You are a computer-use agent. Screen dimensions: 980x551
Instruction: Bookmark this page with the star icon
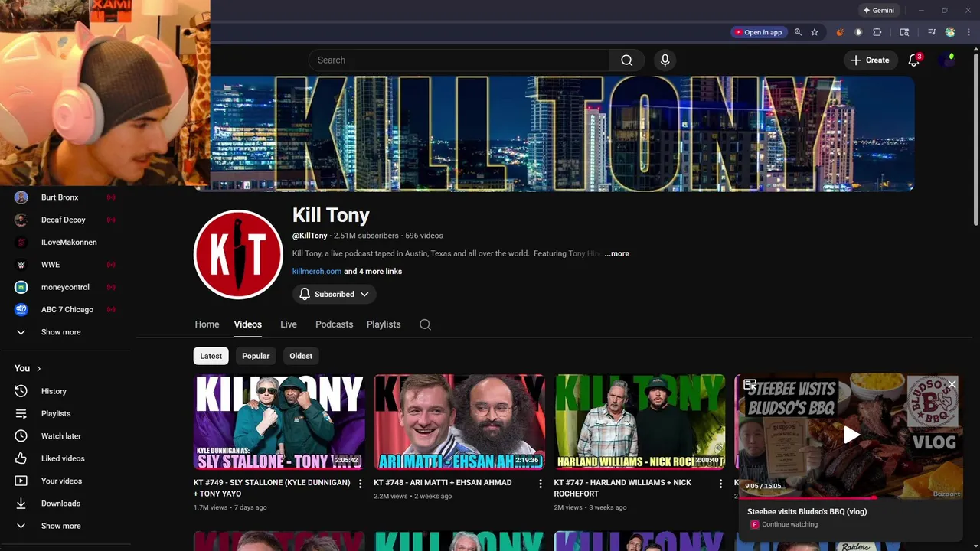[815, 32]
